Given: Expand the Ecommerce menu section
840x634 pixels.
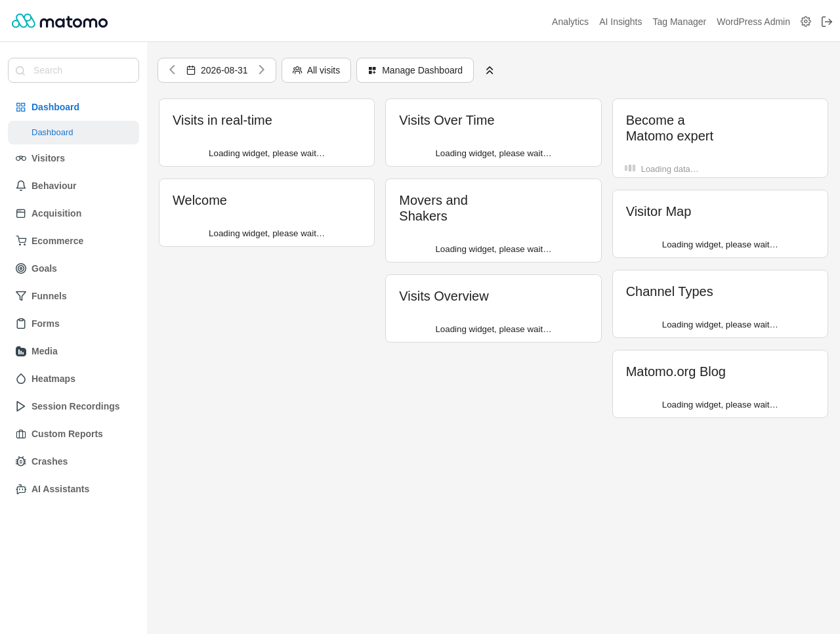Looking at the screenshot, I should (x=73, y=241).
